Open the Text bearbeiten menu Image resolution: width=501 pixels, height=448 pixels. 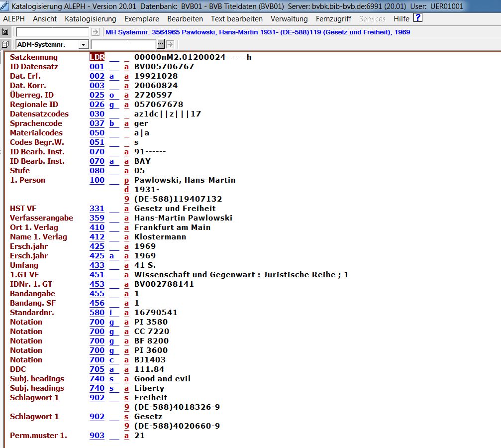(x=237, y=19)
